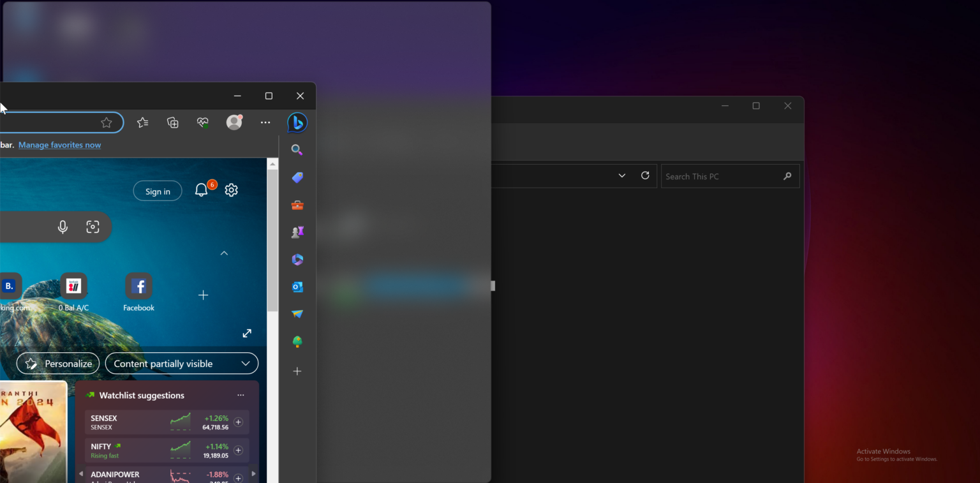Open the ADANIPOWER stock row

click(167, 476)
